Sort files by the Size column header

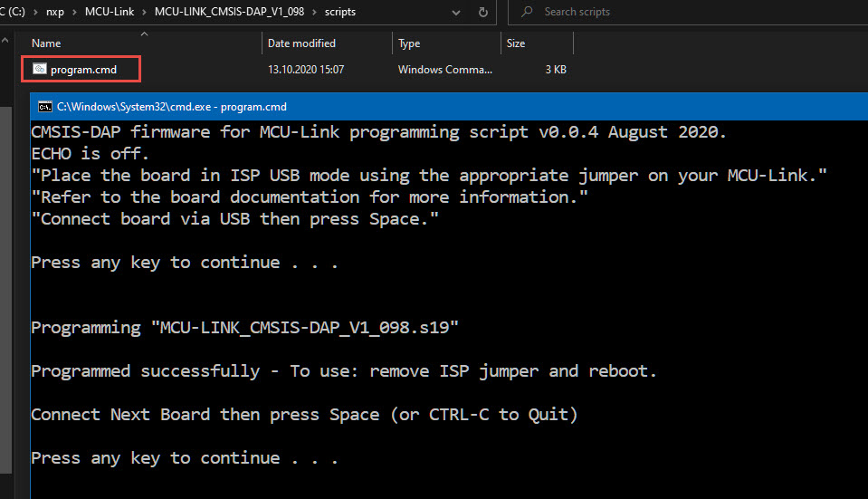point(516,43)
